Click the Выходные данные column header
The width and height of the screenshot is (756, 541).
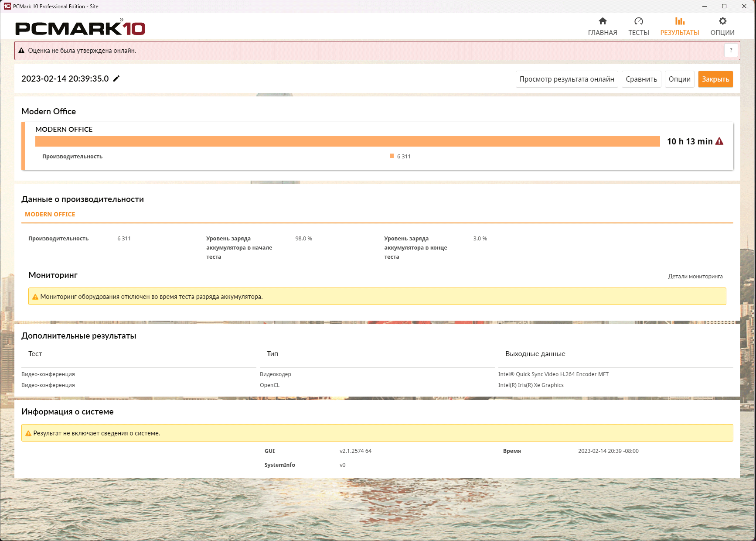click(x=535, y=354)
